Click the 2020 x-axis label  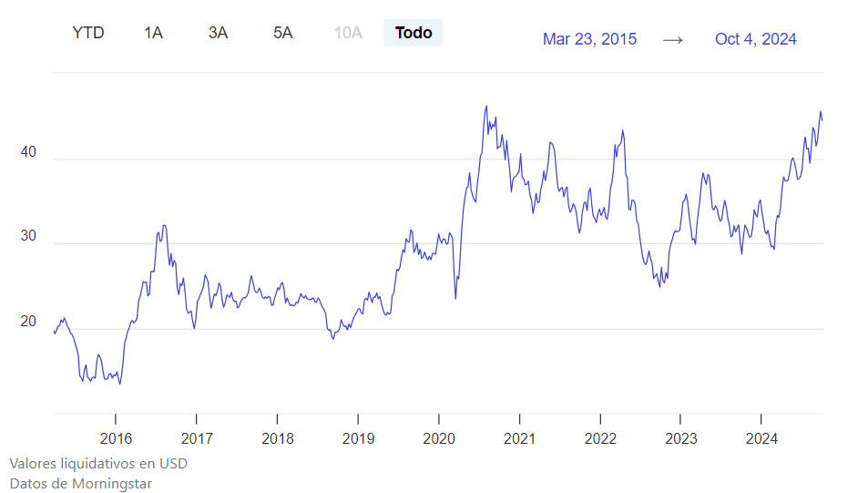(x=438, y=439)
